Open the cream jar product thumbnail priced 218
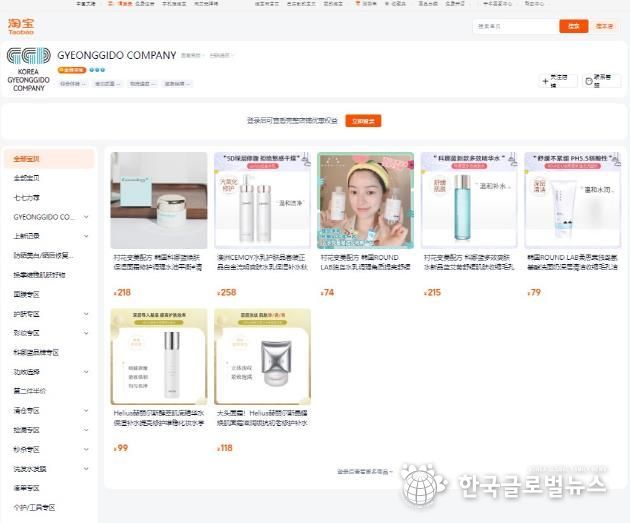The image size is (630, 523). click(159, 200)
